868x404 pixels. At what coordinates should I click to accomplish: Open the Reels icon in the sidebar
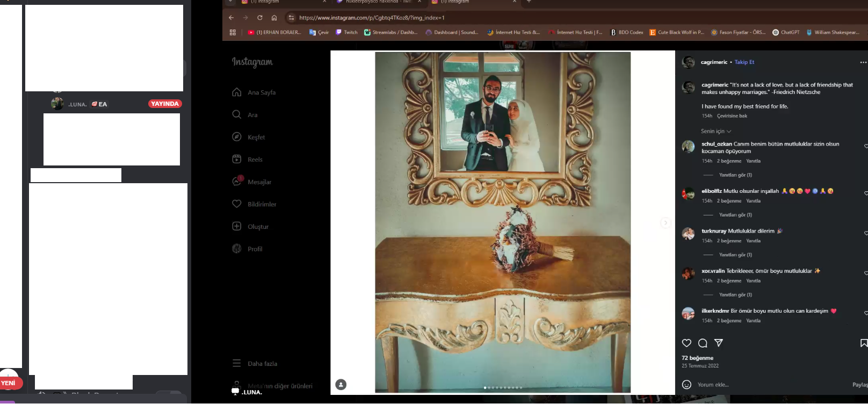(x=237, y=159)
